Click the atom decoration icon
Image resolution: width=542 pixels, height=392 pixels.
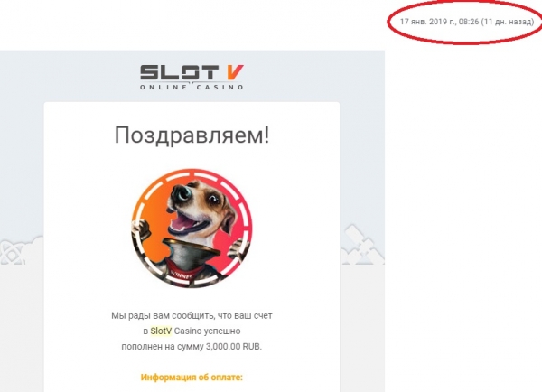[11, 253]
